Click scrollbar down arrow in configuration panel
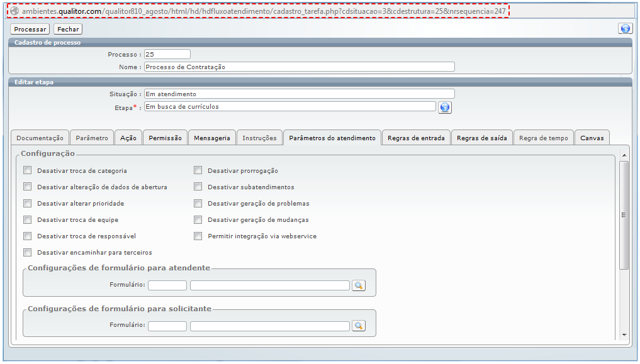The image size is (640, 364). pyautogui.click(x=624, y=335)
